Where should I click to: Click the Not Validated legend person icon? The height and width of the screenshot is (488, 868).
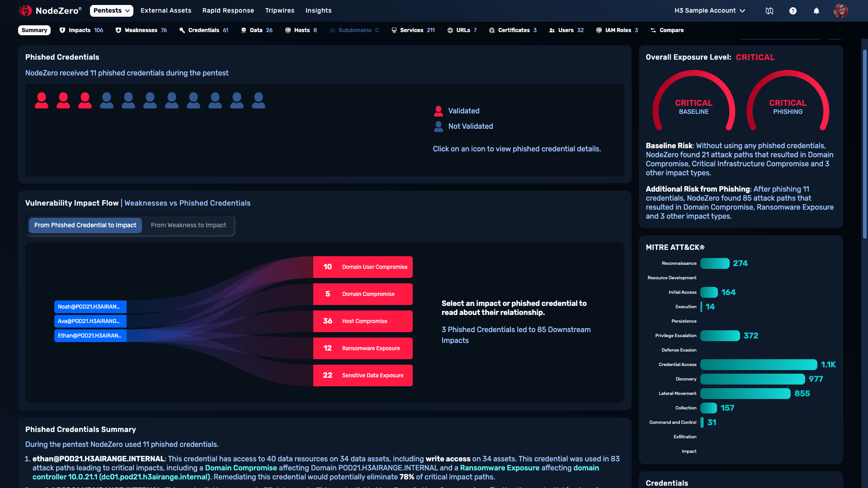439,127
